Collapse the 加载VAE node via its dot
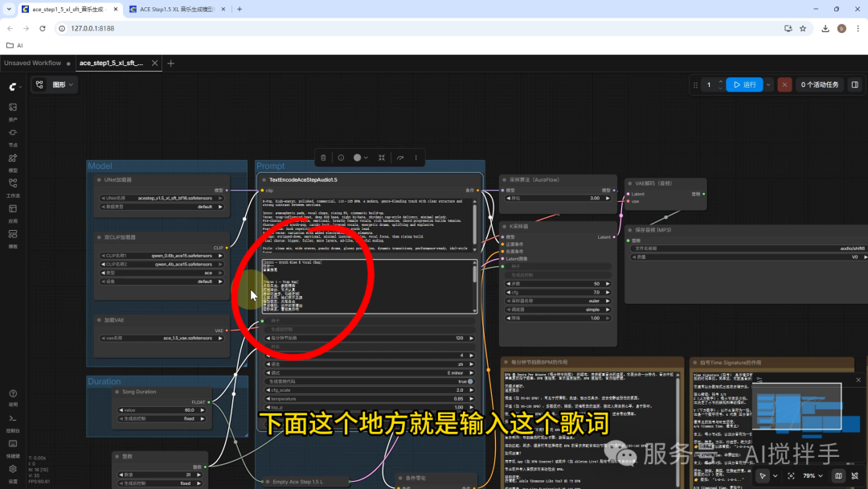 99,320
